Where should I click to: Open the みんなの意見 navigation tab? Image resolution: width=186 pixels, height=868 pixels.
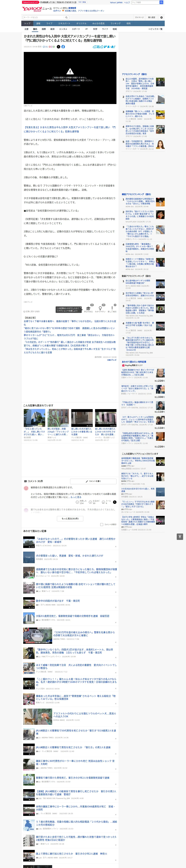[x=98, y=23]
